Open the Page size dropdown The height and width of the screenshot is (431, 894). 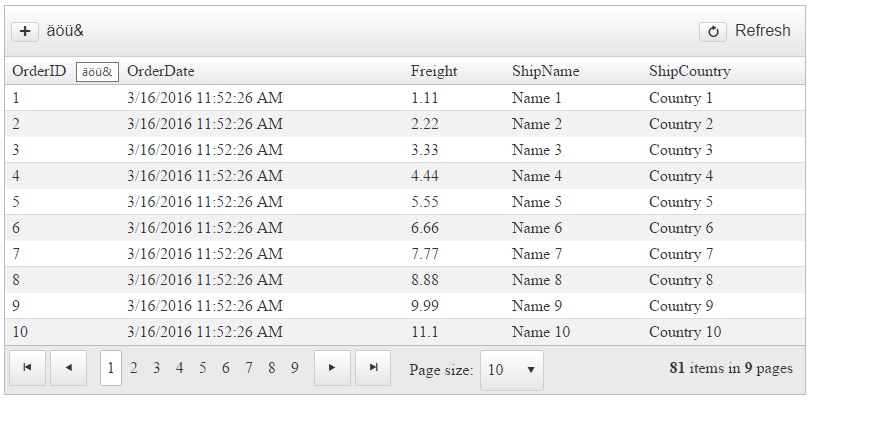pyautogui.click(x=512, y=370)
